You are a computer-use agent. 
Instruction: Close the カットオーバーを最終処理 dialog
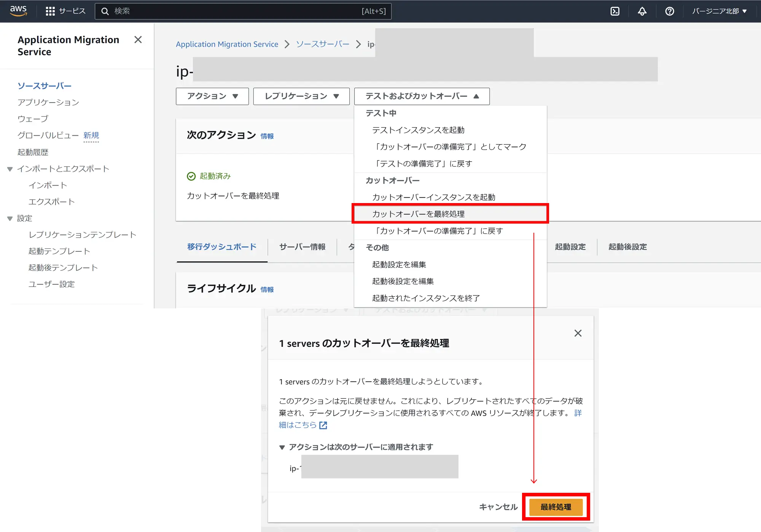pyautogui.click(x=578, y=333)
